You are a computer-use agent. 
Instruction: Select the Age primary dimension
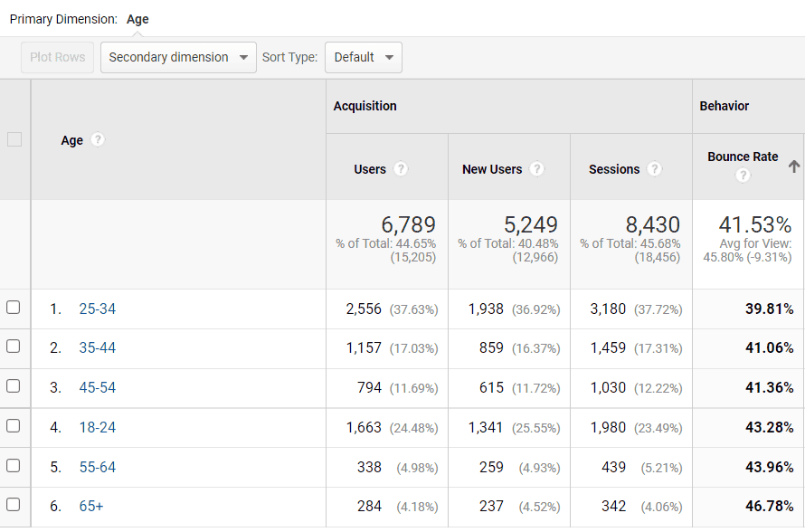point(137,19)
